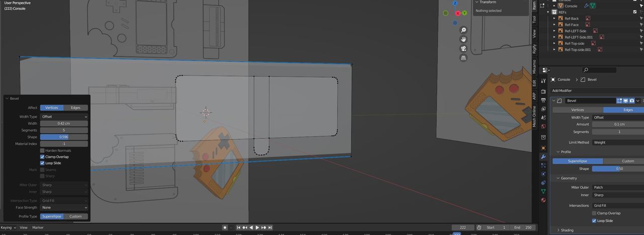Click the Width 0.42 cm field

click(x=64, y=123)
